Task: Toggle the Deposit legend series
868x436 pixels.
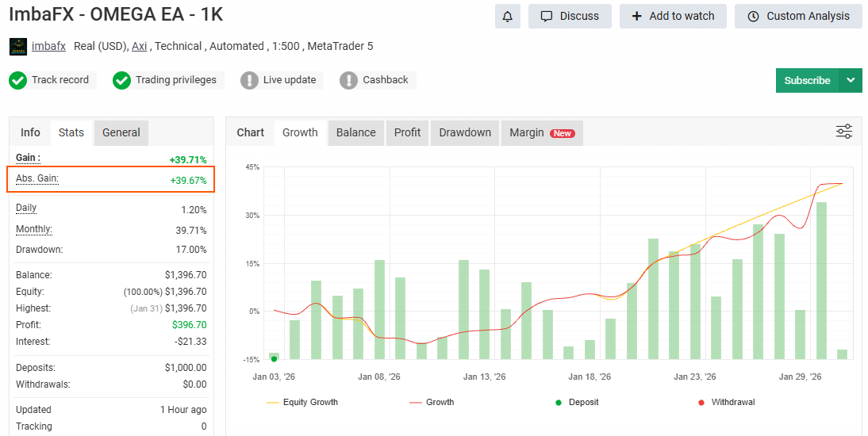Action: pyautogui.click(x=578, y=402)
